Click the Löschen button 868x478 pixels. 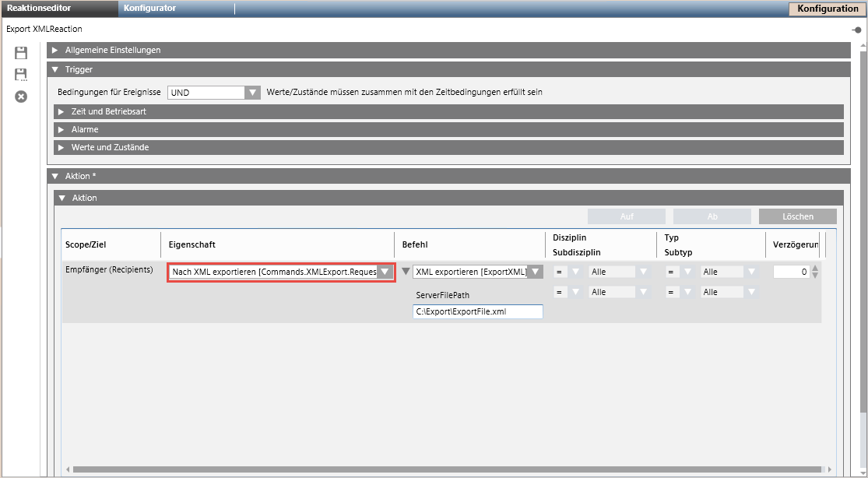click(x=797, y=216)
